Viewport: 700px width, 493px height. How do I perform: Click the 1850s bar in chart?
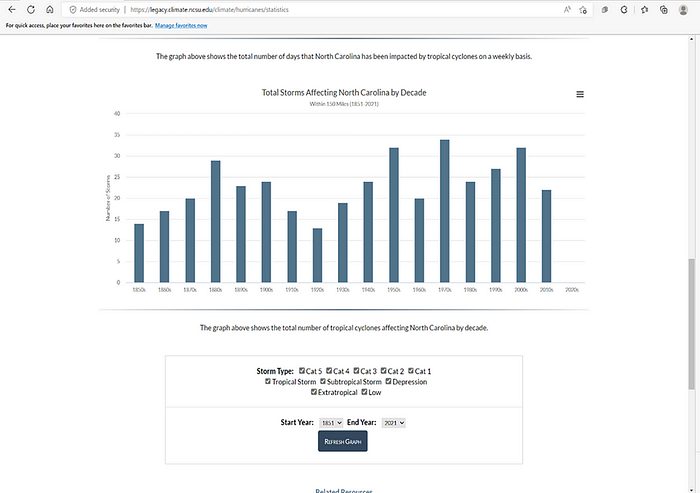click(139, 253)
